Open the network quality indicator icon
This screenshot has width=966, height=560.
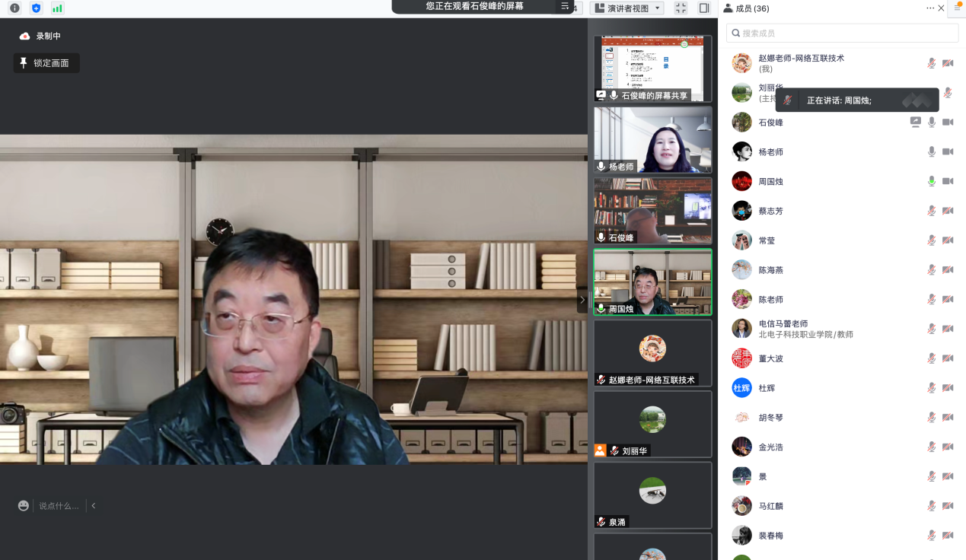(56, 8)
